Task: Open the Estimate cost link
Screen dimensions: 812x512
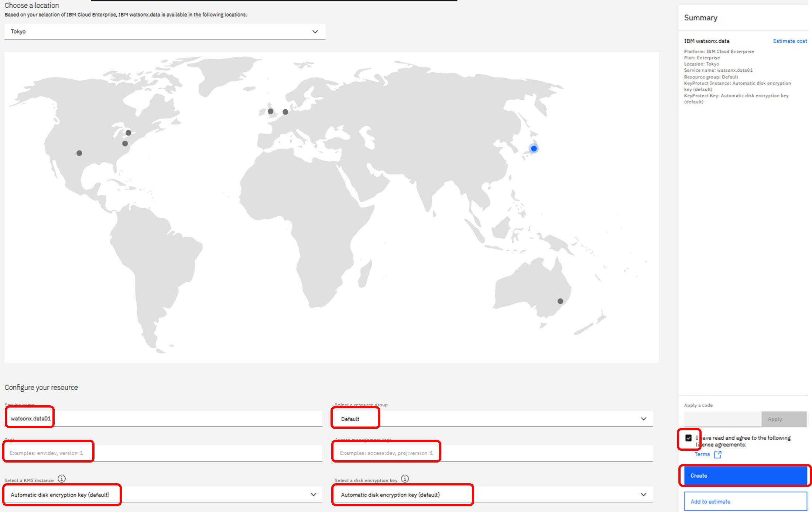Action: pyautogui.click(x=790, y=41)
